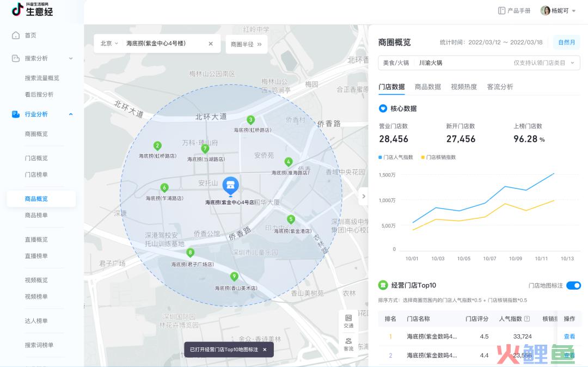Open 看后搜分析 in the sidebar

39,94
